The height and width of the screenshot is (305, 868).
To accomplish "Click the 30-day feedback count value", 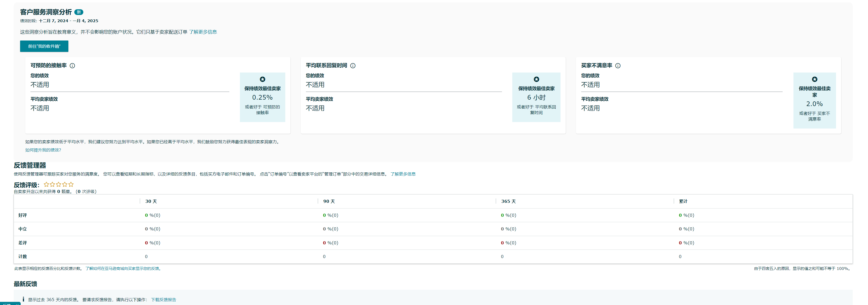I will pos(146,256).
